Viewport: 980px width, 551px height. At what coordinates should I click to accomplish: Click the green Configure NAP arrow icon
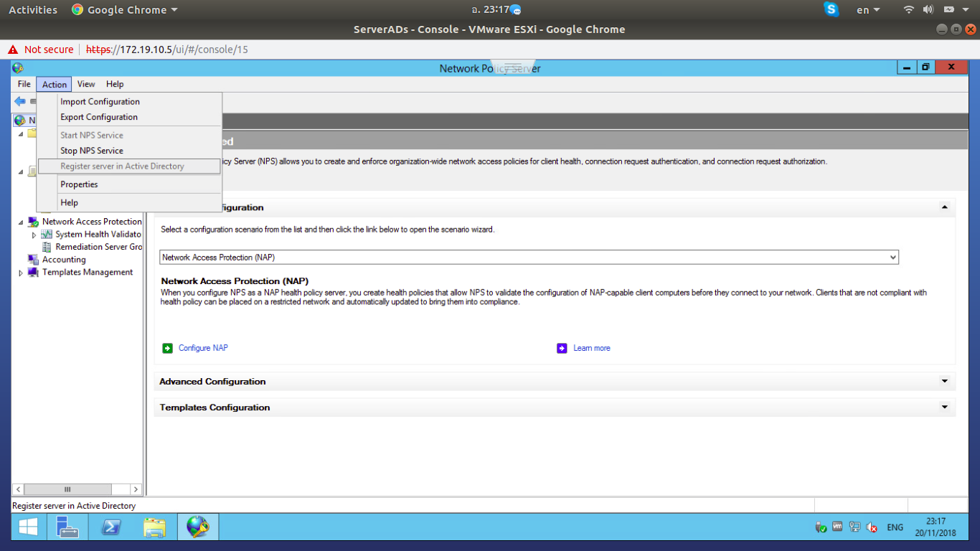(167, 348)
